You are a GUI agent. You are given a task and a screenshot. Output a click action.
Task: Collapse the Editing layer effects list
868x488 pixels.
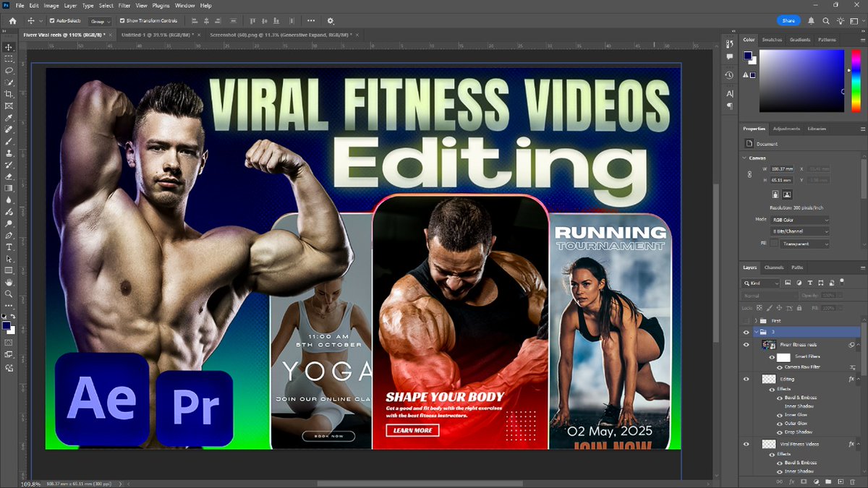860,379
